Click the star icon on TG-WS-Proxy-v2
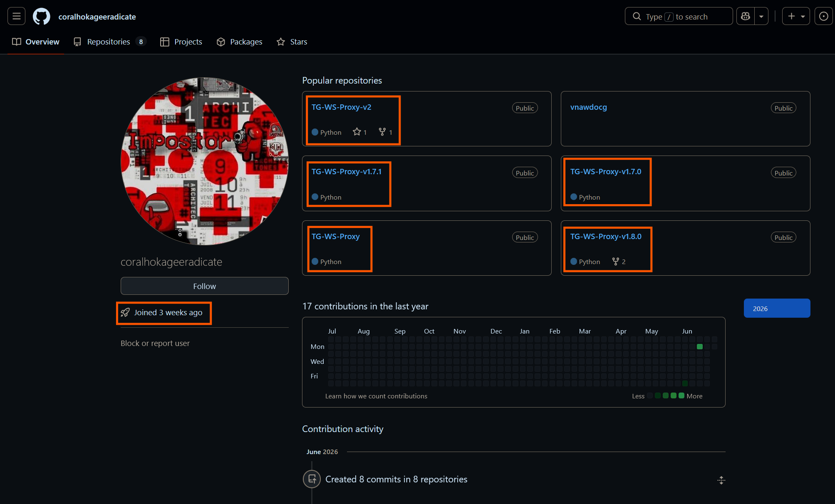Image resolution: width=835 pixels, height=504 pixels. [x=357, y=132]
